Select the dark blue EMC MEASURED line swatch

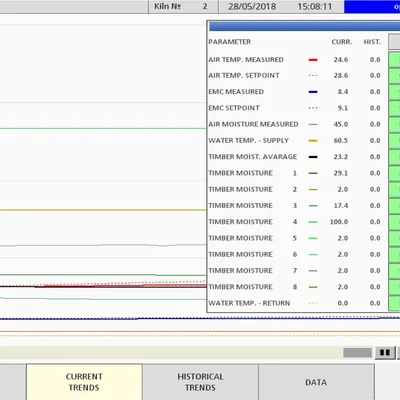313,92
